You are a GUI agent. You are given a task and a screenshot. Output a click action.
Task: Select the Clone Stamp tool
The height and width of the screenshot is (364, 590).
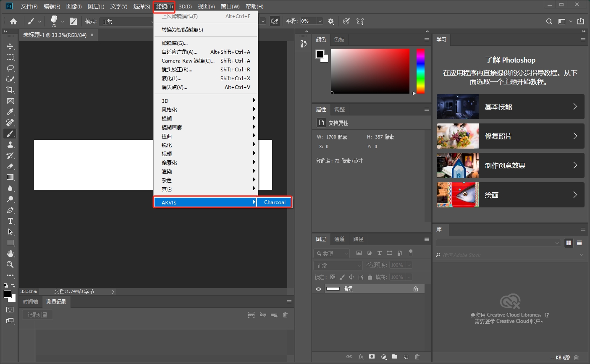coord(10,144)
